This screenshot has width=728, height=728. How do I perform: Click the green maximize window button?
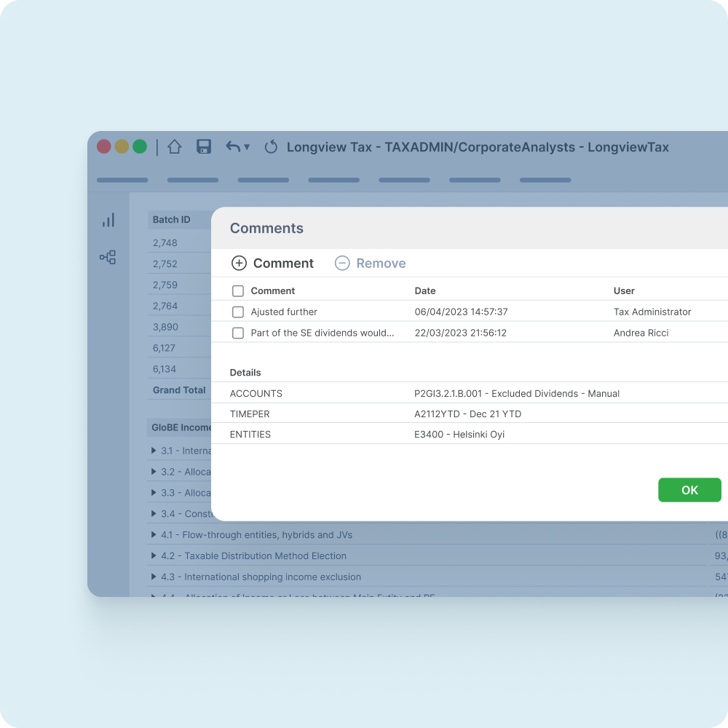tap(140, 146)
